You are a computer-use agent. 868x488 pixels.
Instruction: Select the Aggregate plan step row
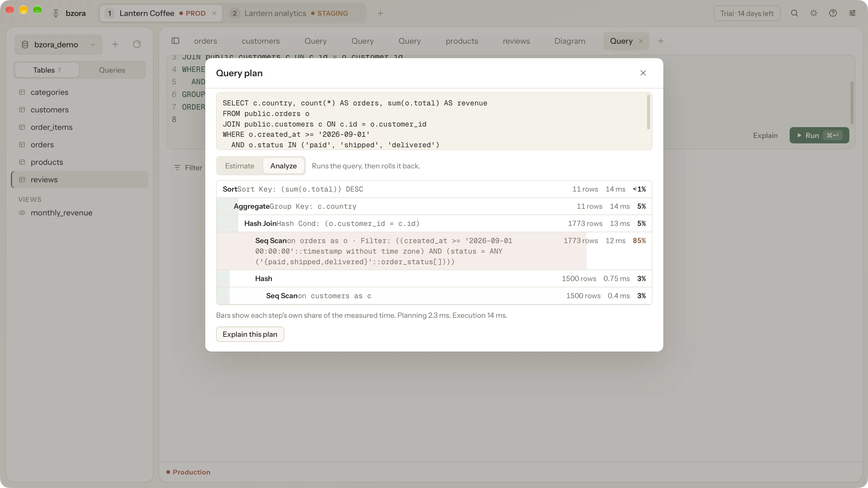pyautogui.click(x=434, y=206)
